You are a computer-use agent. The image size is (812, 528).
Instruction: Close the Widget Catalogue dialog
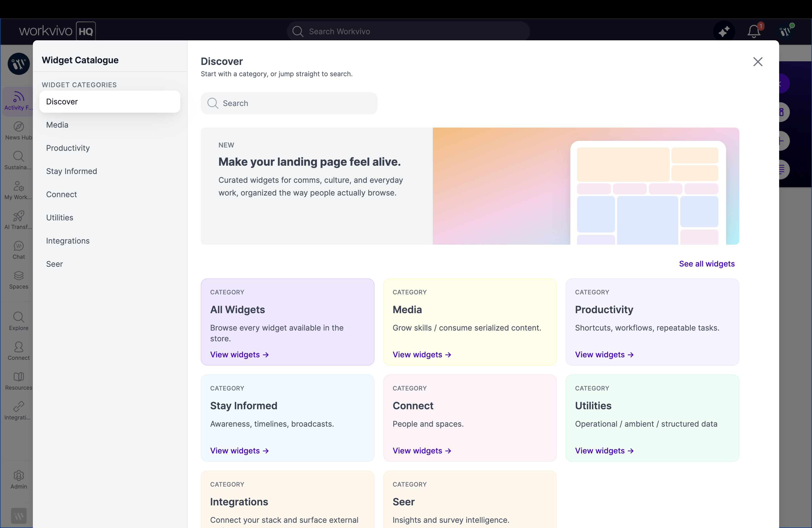[x=758, y=62]
